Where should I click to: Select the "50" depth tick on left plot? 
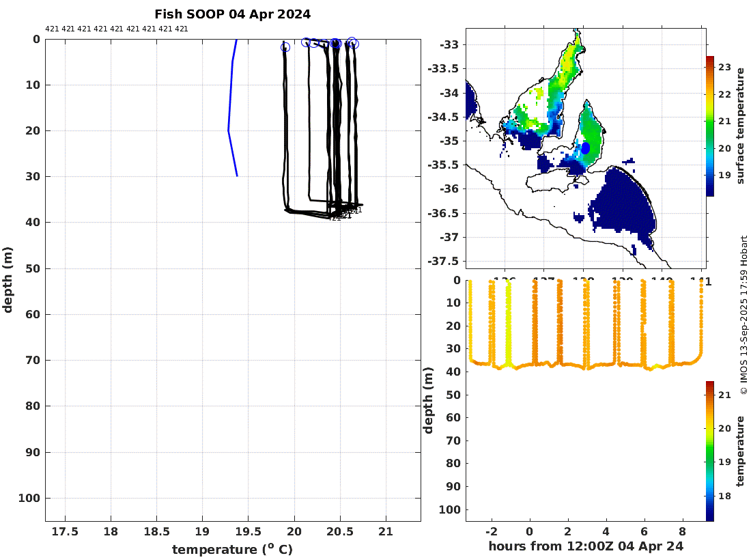[x=33, y=268]
